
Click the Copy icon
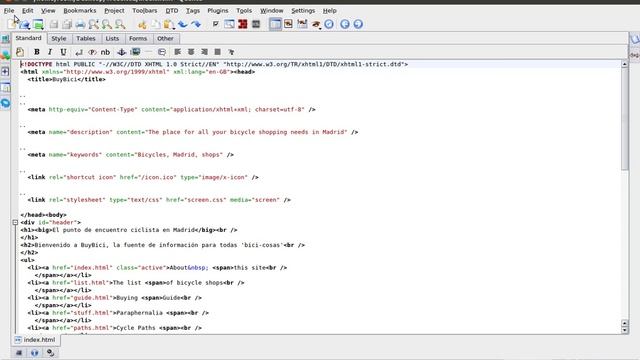point(156,24)
